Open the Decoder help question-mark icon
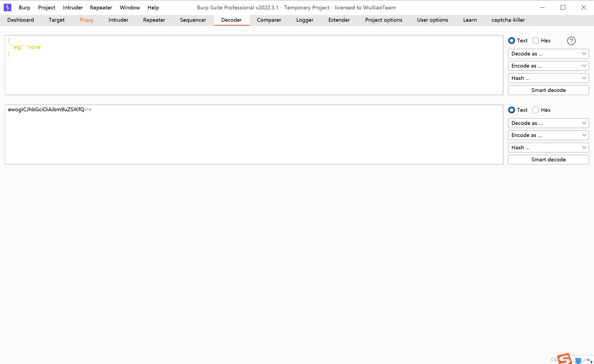Viewport: 594px width, 364px height. click(x=571, y=41)
